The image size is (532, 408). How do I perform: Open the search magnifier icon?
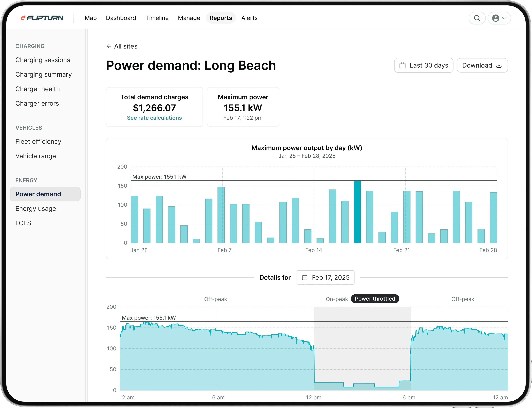[x=477, y=18]
